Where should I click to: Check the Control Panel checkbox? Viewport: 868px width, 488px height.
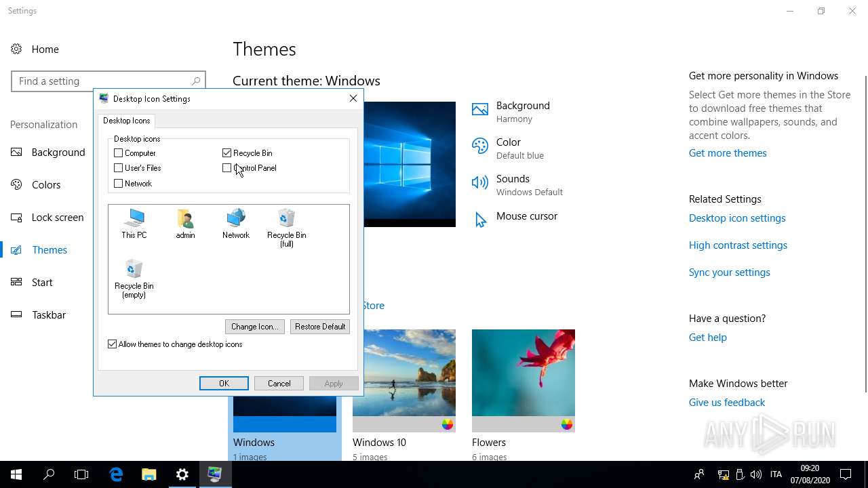[227, 168]
